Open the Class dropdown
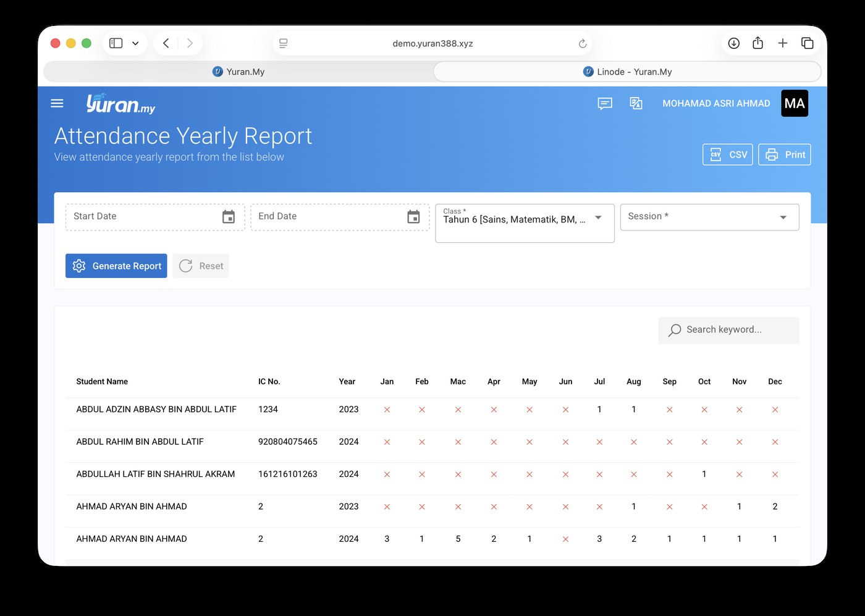Image resolution: width=865 pixels, height=616 pixels. [x=525, y=223]
